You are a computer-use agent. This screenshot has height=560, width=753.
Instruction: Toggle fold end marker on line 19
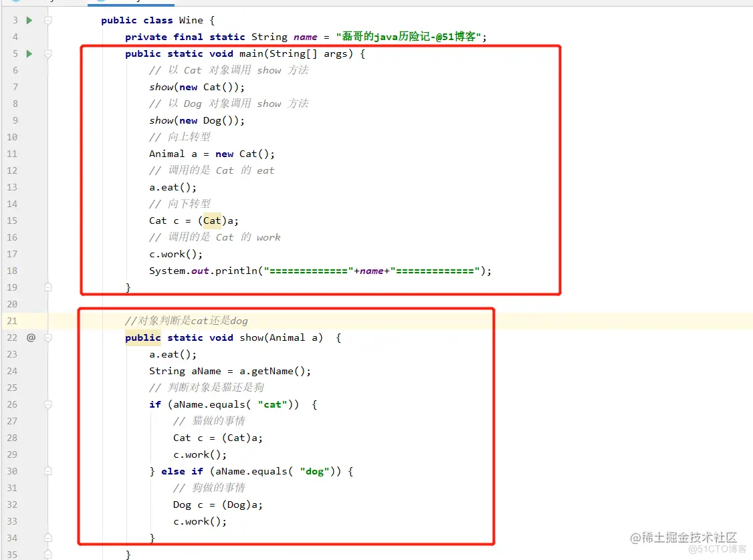48,287
